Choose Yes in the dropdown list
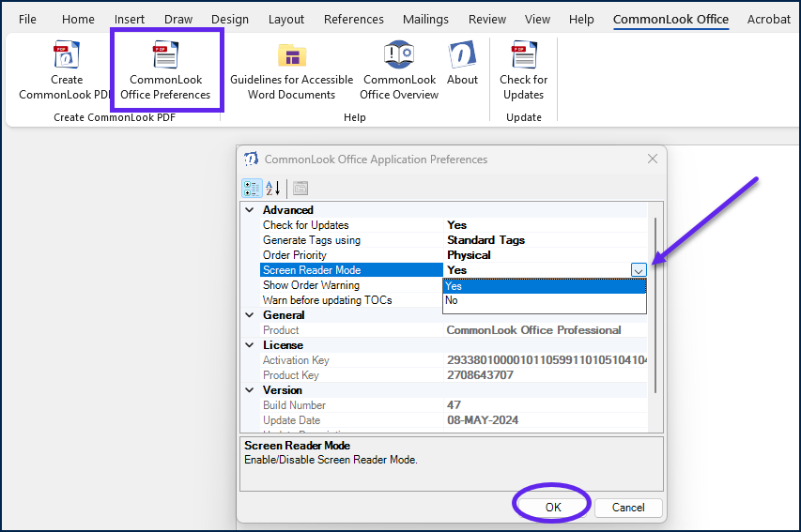The height and width of the screenshot is (532, 801). [545, 286]
